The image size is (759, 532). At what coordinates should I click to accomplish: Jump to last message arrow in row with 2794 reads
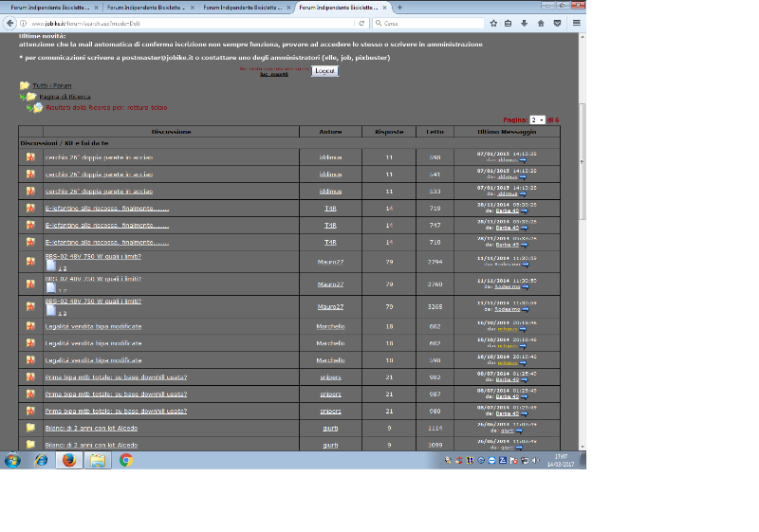coord(526,265)
